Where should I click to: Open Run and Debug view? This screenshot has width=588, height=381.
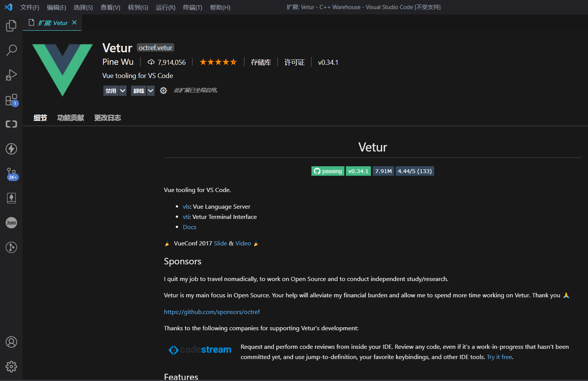click(11, 75)
